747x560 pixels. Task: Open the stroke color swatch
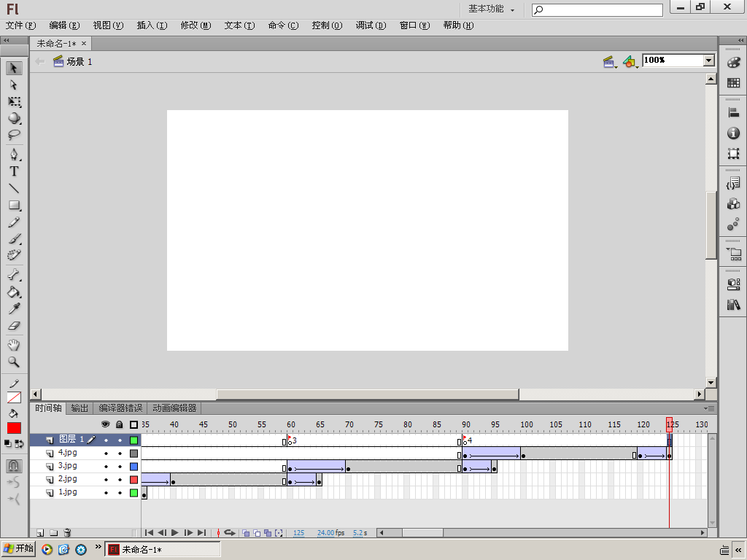pyautogui.click(x=14, y=397)
